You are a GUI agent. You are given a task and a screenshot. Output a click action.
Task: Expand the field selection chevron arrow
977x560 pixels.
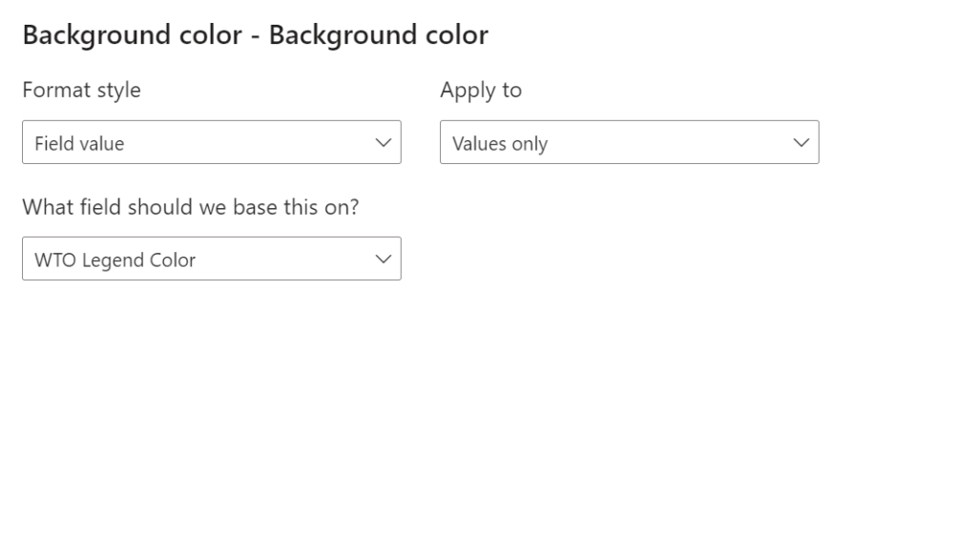click(x=383, y=259)
